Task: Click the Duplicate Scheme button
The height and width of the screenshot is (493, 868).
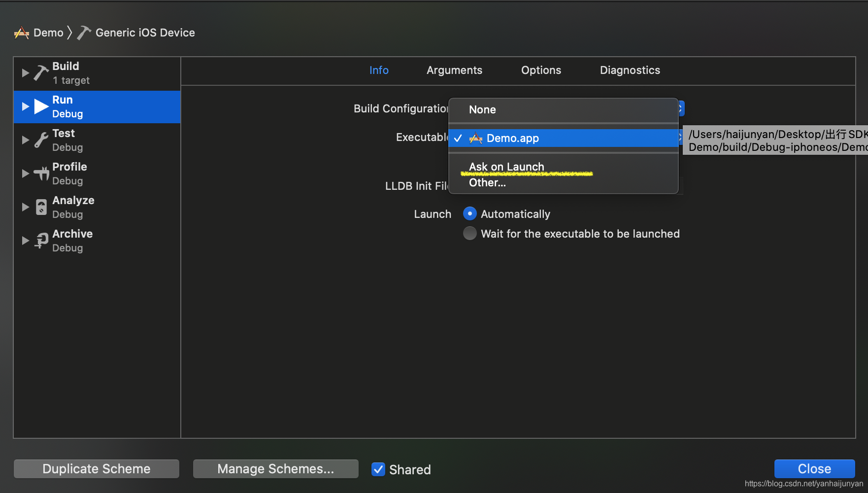Action: point(97,469)
